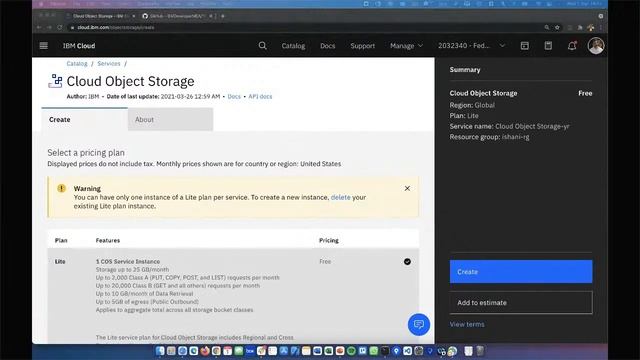Open the Services breadcrumb link
The height and width of the screenshot is (360, 640).
(109, 64)
